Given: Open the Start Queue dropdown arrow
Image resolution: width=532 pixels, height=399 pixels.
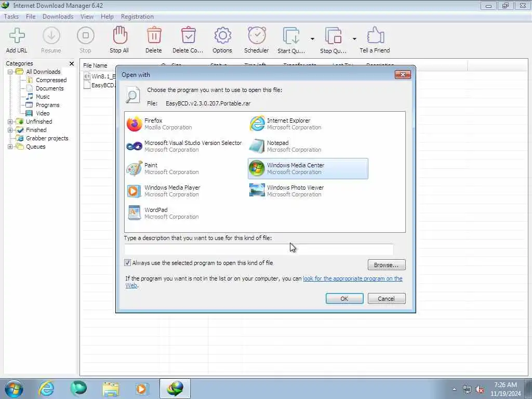Looking at the screenshot, I should coord(312,38).
